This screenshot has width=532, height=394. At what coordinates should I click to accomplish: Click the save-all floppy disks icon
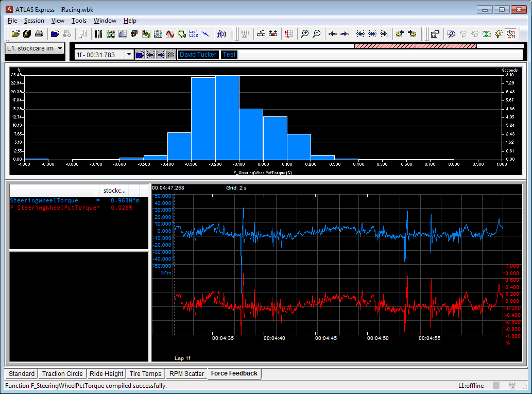(x=27, y=33)
